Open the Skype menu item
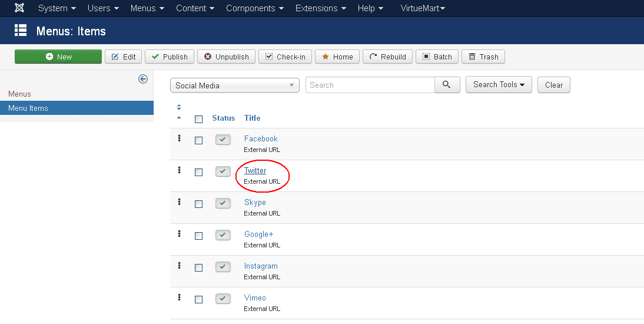 coord(255,202)
